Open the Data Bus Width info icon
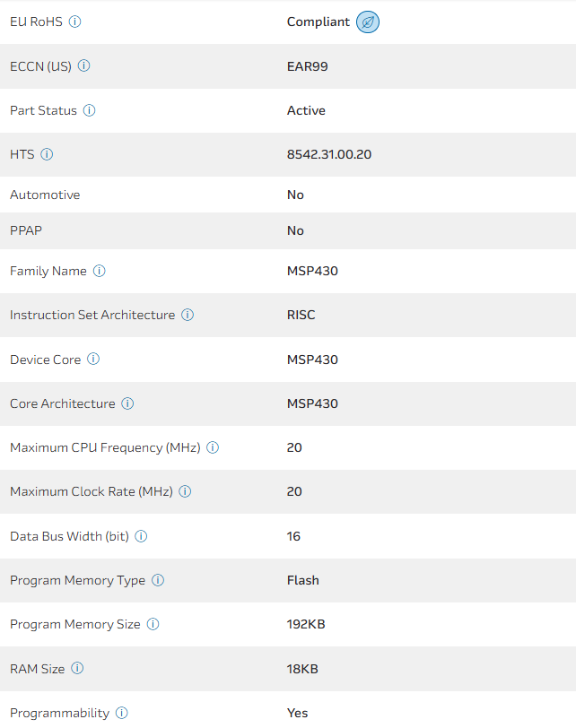Image resolution: width=576 pixels, height=728 pixels. (x=141, y=536)
